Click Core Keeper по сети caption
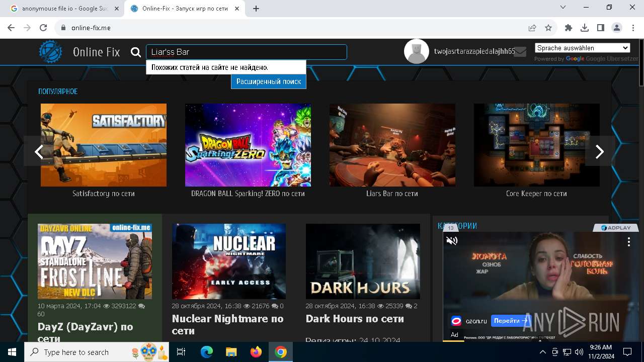The height and width of the screenshot is (362, 644). [x=536, y=194]
